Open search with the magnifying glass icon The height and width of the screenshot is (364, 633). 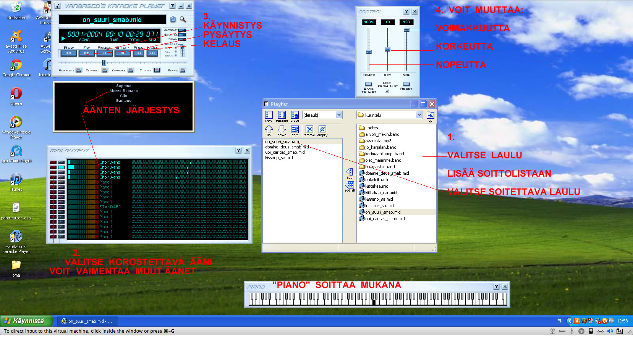tap(183, 19)
